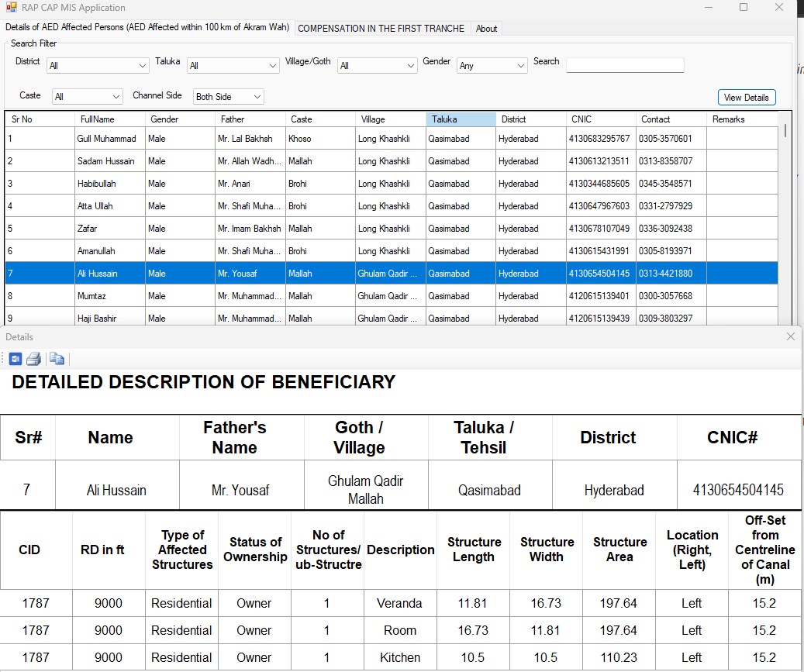804x672 pixels.
Task: Close the Details panel
Action: pos(791,336)
